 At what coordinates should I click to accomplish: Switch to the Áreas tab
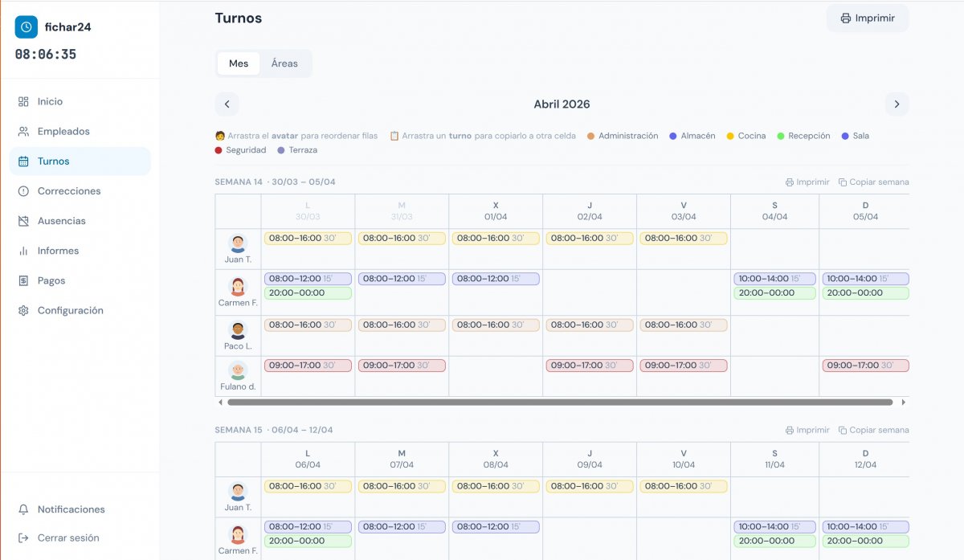[284, 63]
